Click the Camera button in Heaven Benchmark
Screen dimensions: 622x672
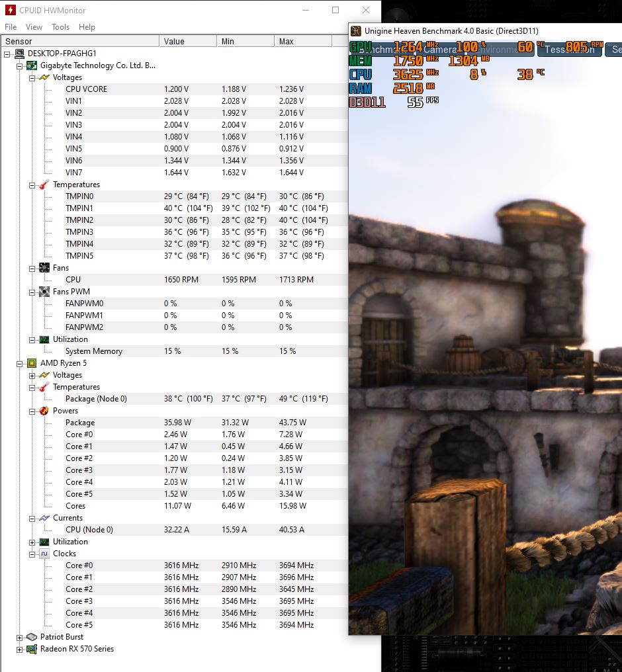coord(440,50)
